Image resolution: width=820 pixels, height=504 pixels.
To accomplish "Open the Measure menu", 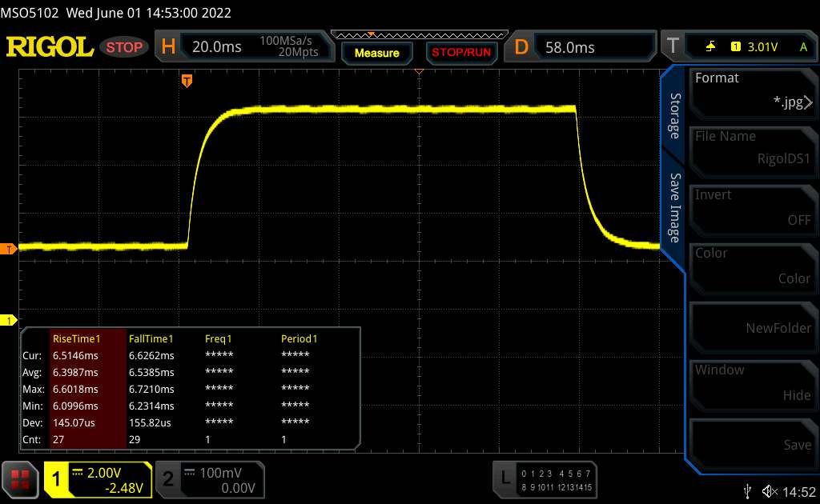I will coord(376,53).
